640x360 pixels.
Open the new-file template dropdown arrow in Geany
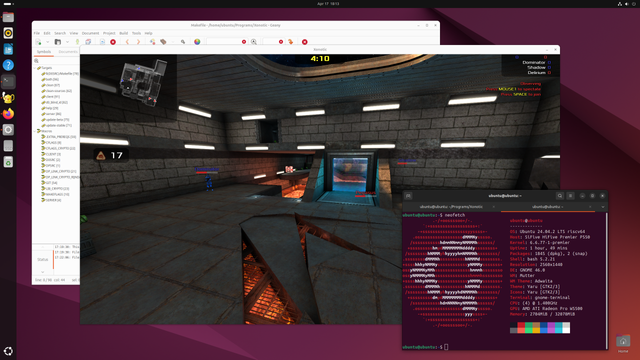[47, 42]
